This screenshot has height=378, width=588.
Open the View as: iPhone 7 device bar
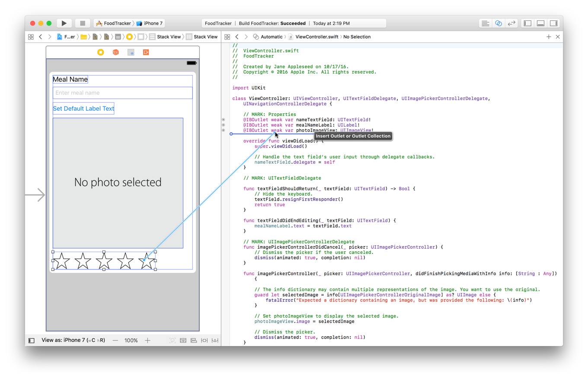tap(73, 340)
